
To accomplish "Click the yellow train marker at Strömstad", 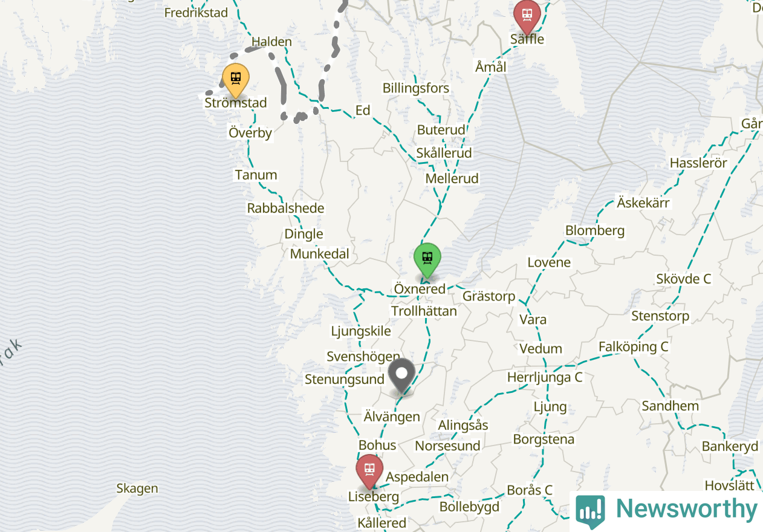I will pyautogui.click(x=236, y=80).
